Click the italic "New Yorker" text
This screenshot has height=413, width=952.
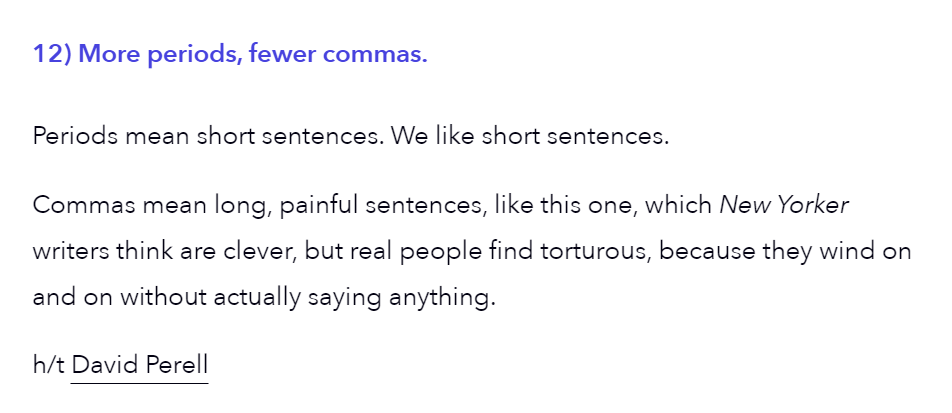pyautogui.click(x=784, y=205)
